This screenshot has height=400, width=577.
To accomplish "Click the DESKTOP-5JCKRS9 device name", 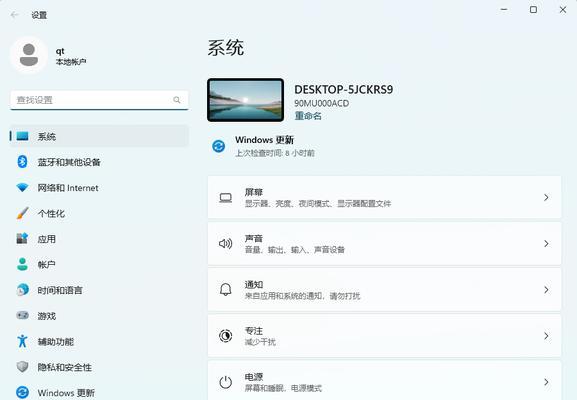I will [x=344, y=89].
